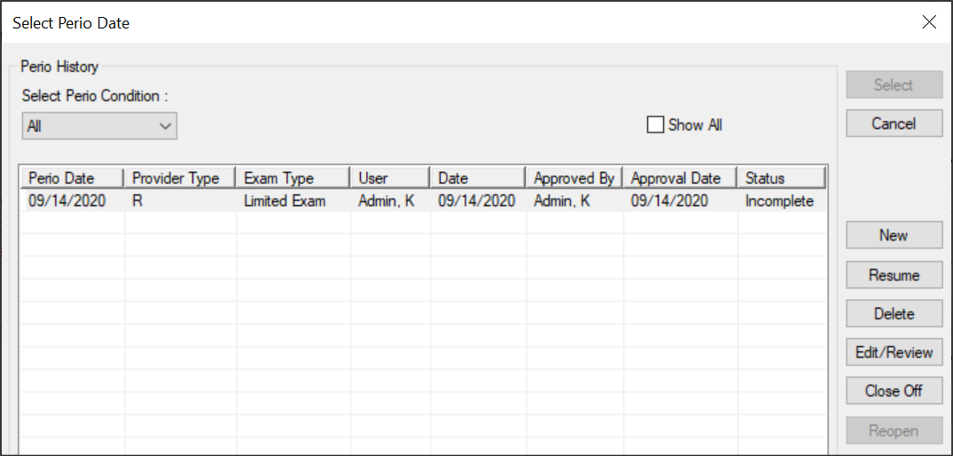Click the Limited Exam cell in the row
This screenshot has width=953, height=456.
[x=285, y=201]
